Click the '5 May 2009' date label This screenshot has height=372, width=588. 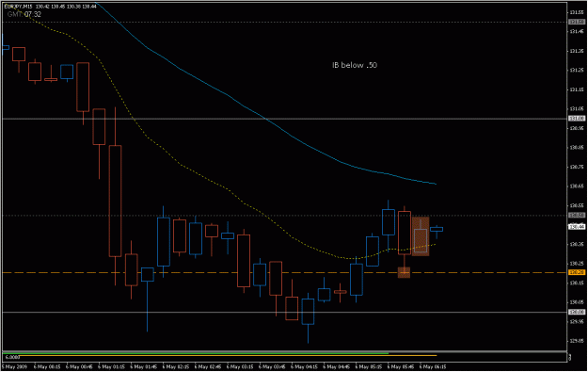pos(15,366)
